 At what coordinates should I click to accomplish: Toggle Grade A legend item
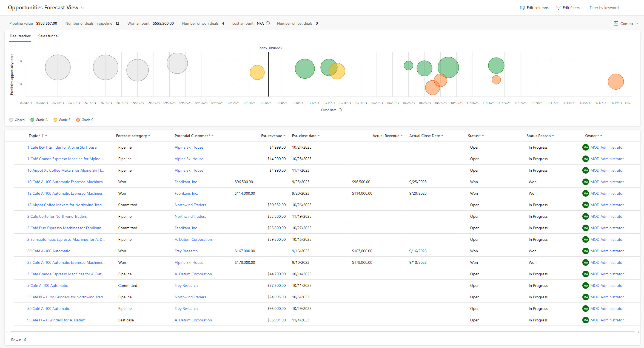(x=39, y=120)
